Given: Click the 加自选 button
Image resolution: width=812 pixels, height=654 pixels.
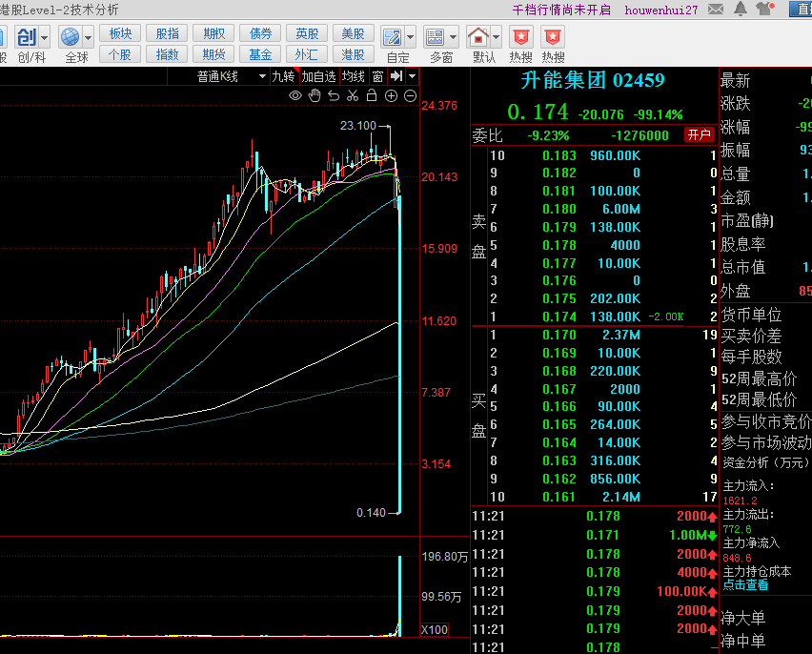Looking at the screenshot, I should (x=319, y=76).
